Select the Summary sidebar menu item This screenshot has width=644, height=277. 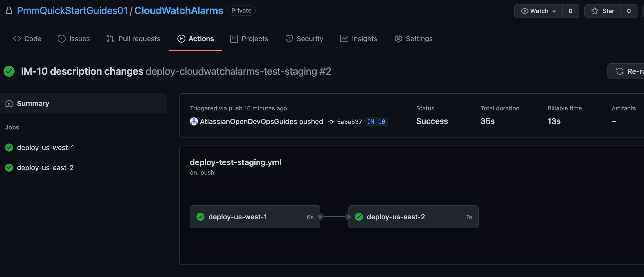point(33,103)
